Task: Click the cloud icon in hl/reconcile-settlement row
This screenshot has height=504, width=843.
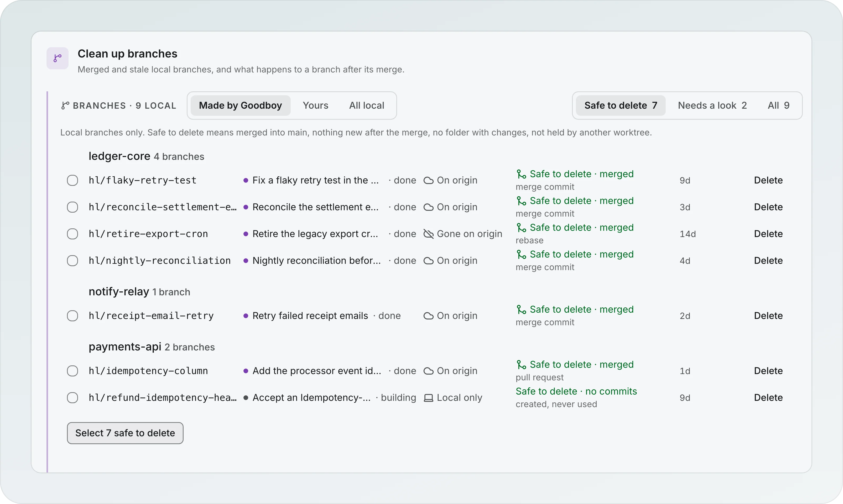Action: pos(429,207)
